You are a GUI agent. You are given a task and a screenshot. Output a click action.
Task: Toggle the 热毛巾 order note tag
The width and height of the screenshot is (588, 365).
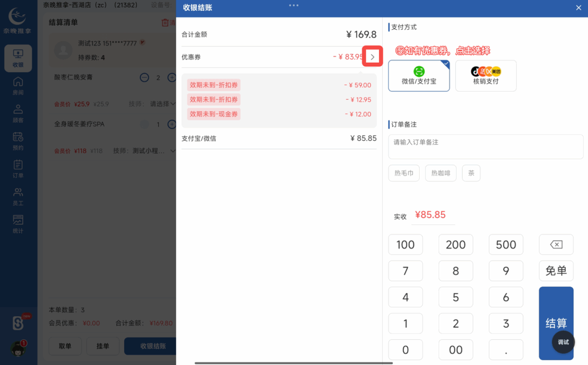pyautogui.click(x=404, y=173)
